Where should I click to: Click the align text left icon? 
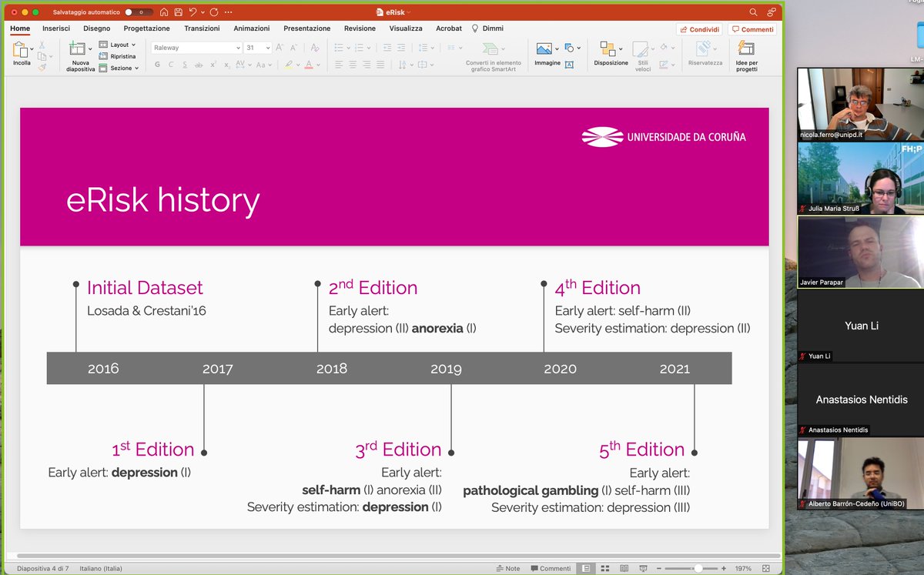coord(339,65)
